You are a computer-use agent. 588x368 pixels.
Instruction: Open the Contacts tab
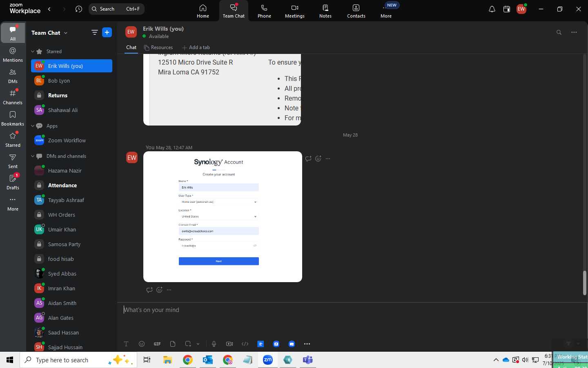point(356,11)
